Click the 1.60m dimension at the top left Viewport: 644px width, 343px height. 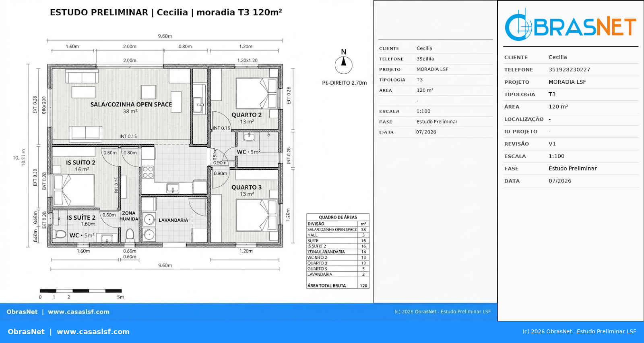(x=72, y=46)
